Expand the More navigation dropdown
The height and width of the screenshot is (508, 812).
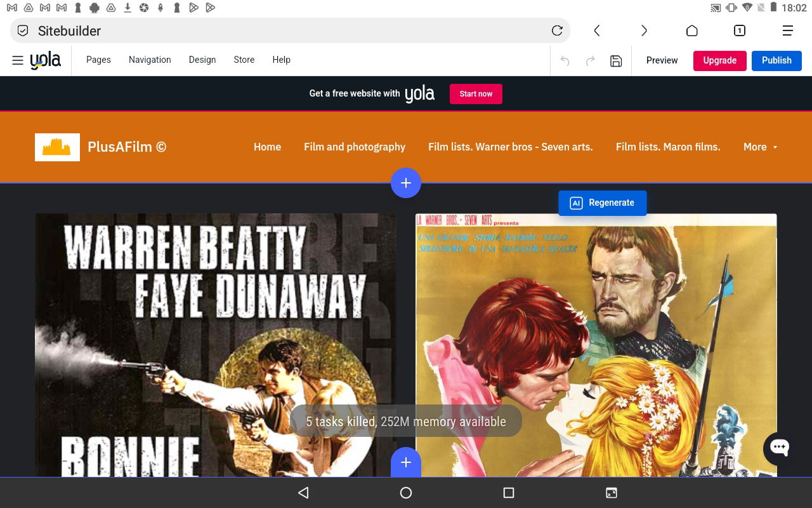(760, 147)
